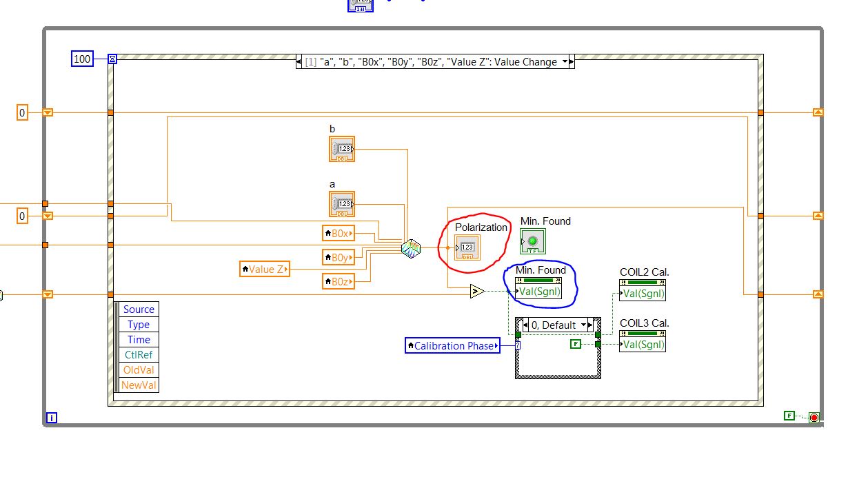Click the loop iteration terminal i
The width and height of the screenshot is (868, 477).
(51, 417)
